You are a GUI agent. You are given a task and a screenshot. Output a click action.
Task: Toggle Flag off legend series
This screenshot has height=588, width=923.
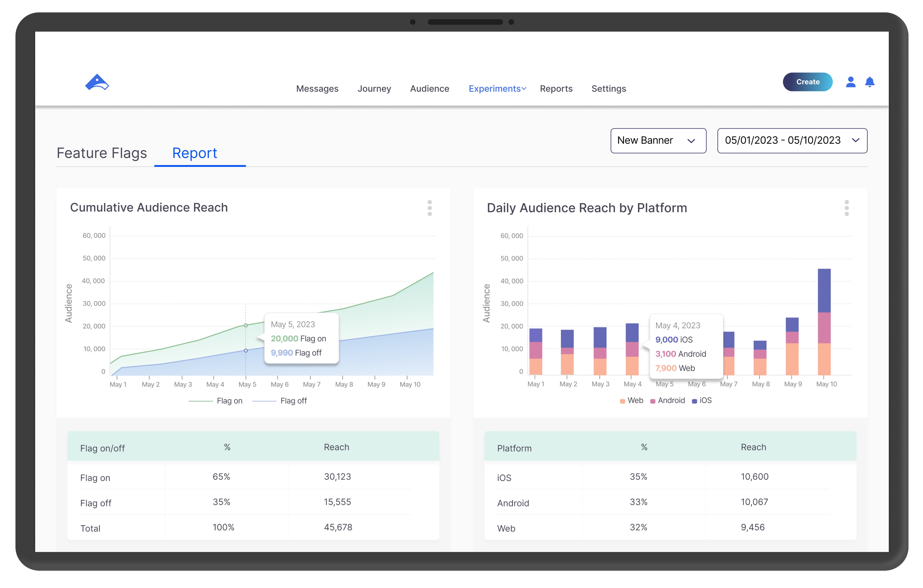click(x=279, y=400)
